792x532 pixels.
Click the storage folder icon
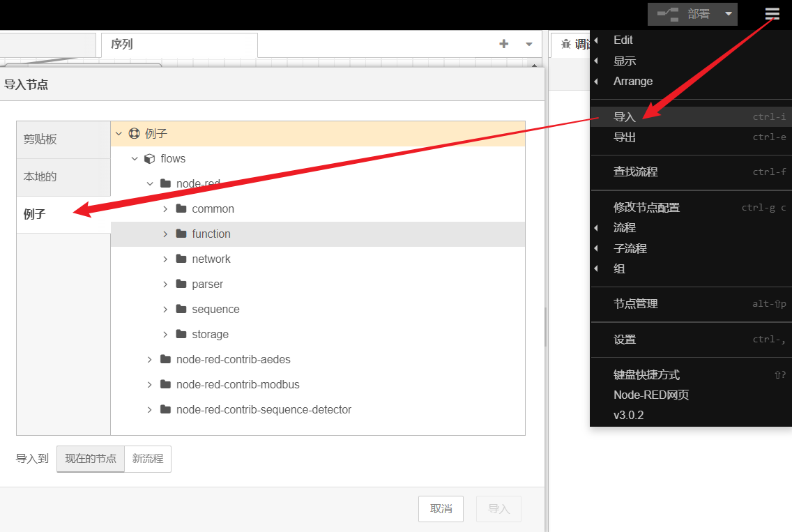pyautogui.click(x=181, y=334)
